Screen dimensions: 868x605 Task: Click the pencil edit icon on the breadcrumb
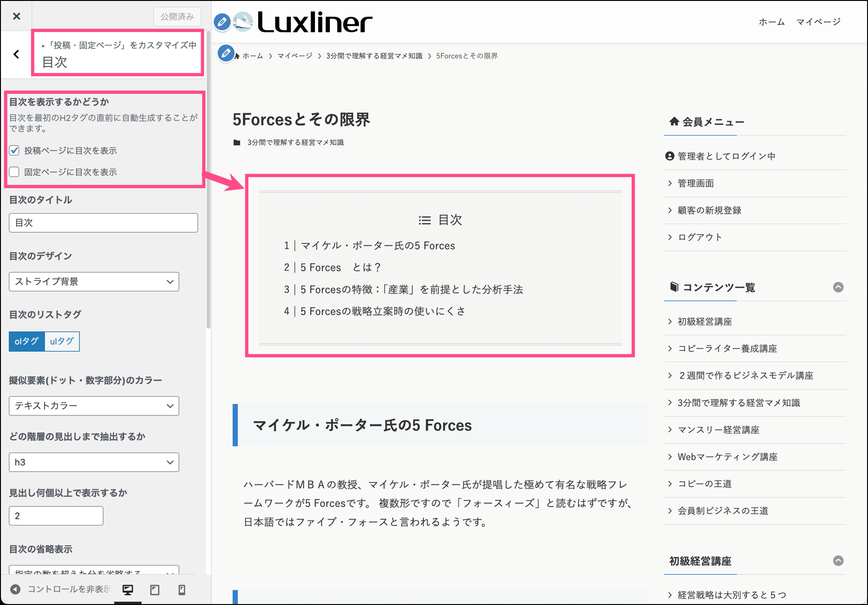pyautogui.click(x=226, y=53)
